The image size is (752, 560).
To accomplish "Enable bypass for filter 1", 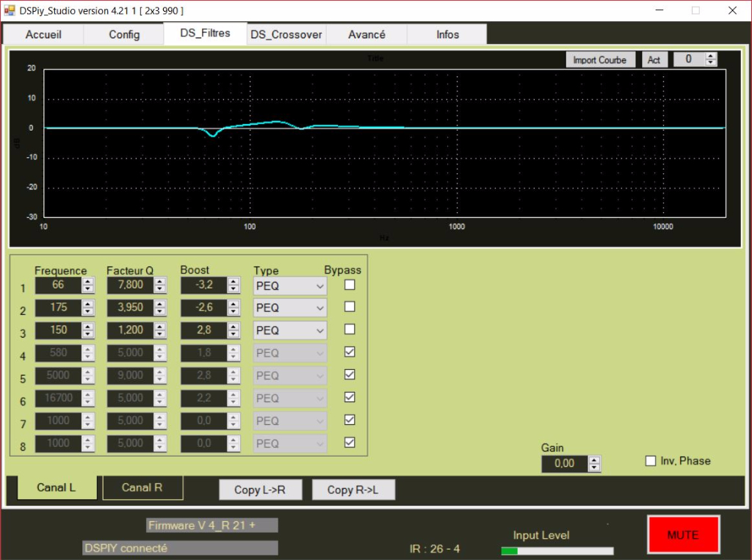I will pos(350,284).
